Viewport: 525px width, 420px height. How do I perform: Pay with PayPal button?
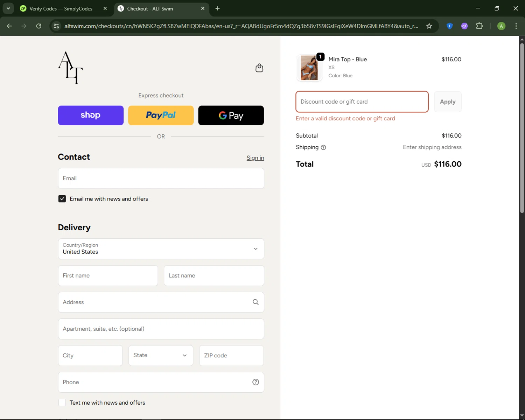tap(161, 115)
